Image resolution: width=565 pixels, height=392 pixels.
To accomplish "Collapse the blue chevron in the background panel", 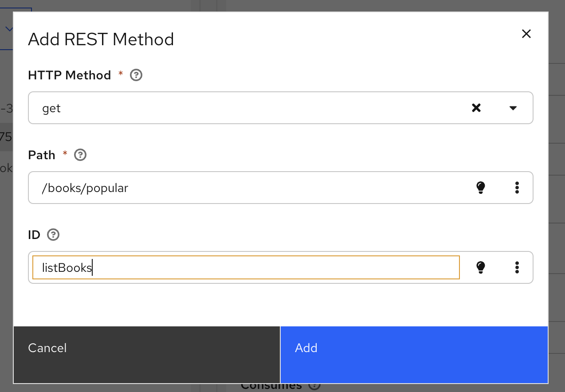I will (10, 28).
